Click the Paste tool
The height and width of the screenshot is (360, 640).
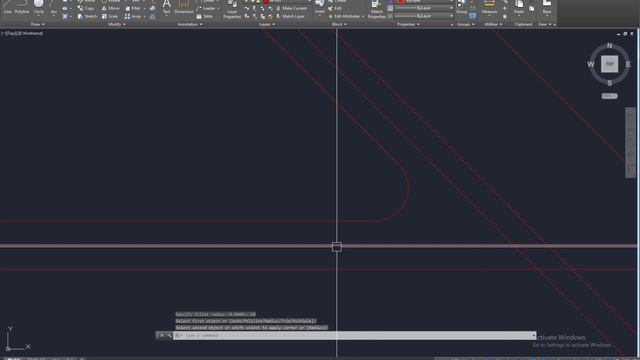click(x=519, y=7)
